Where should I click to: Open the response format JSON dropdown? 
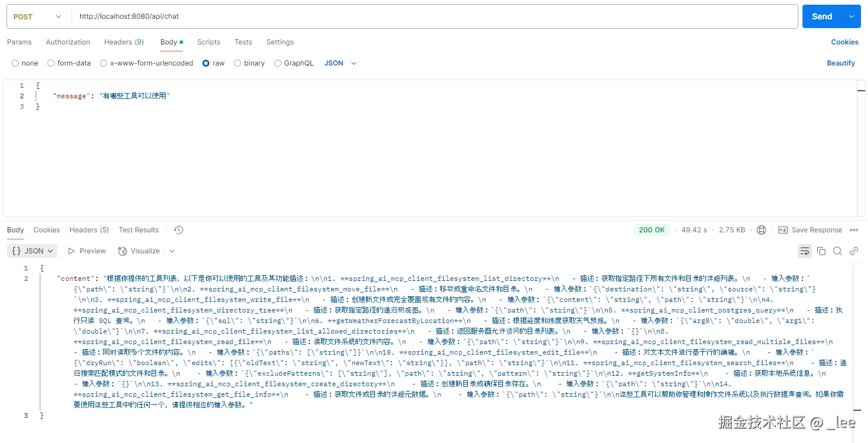click(x=33, y=251)
